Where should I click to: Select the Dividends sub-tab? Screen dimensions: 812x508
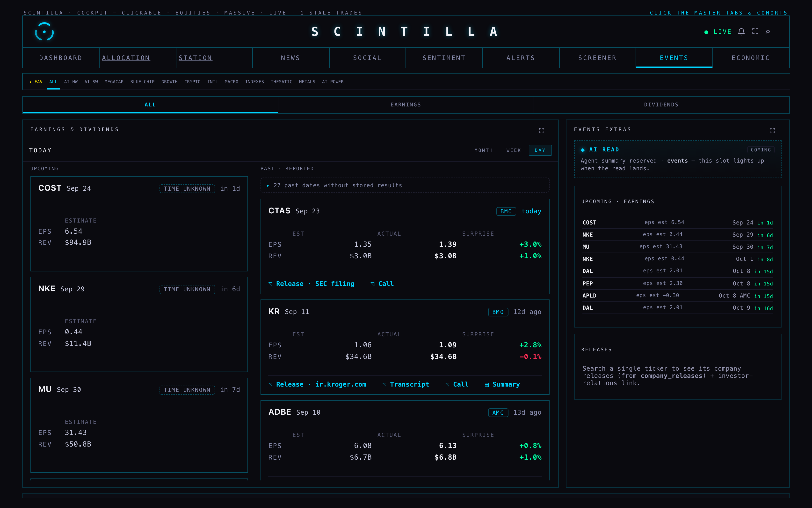661,105
